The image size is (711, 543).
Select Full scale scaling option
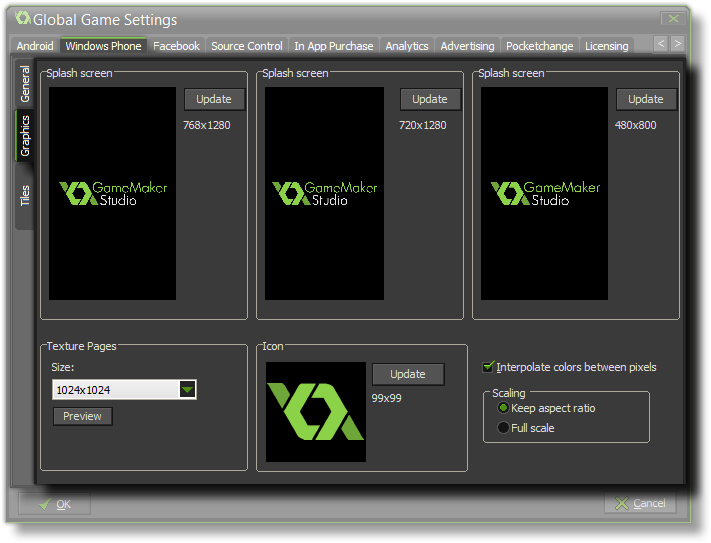[x=503, y=428]
